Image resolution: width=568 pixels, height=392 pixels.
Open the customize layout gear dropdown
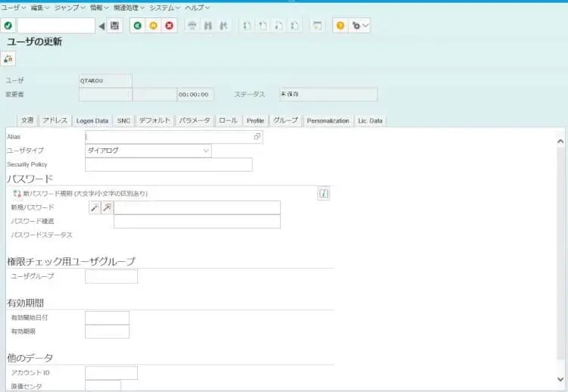360,26
